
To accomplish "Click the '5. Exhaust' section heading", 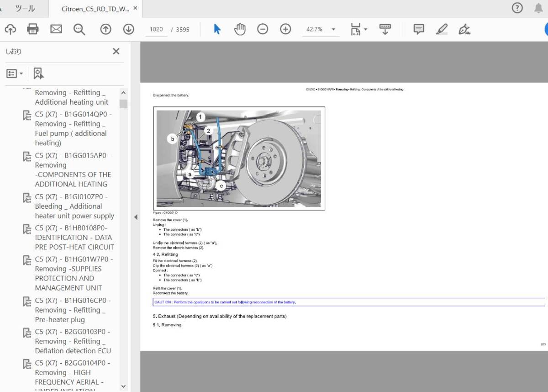I will coord(220,316).
